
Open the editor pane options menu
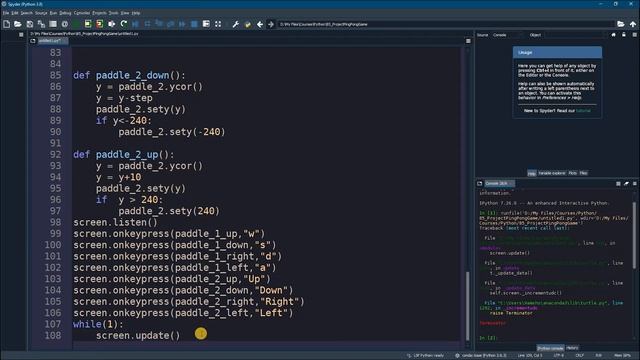(468, 41)
